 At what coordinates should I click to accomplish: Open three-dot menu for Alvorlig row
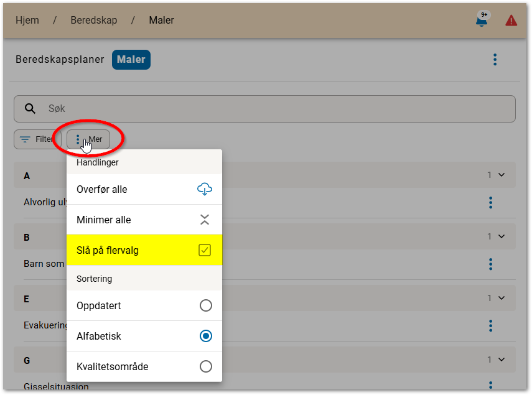(x=491, y=203)
